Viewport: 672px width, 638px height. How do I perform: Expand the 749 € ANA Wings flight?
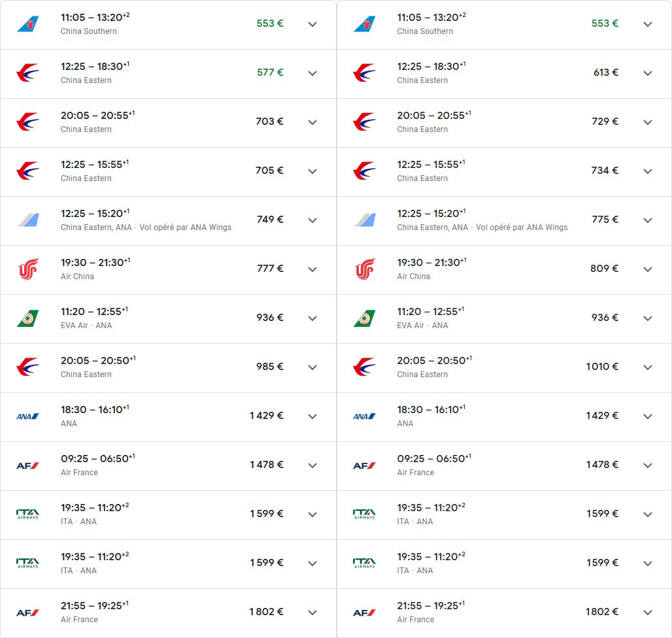coord(312,220)
